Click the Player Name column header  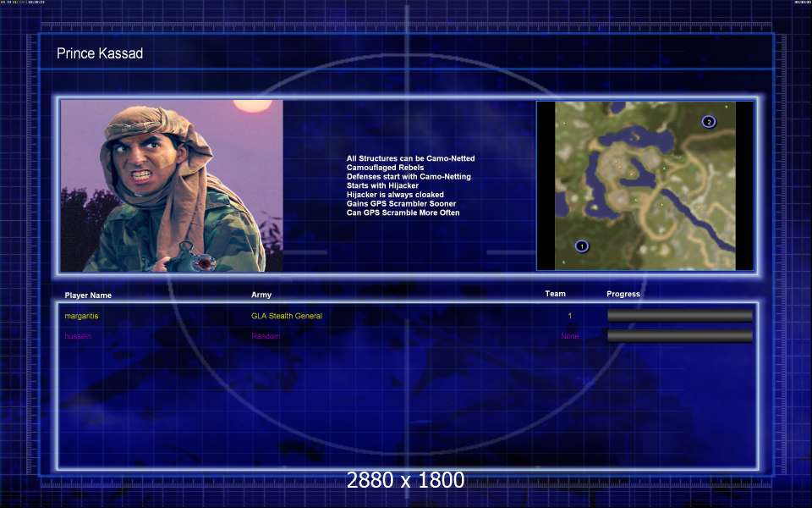88,295
